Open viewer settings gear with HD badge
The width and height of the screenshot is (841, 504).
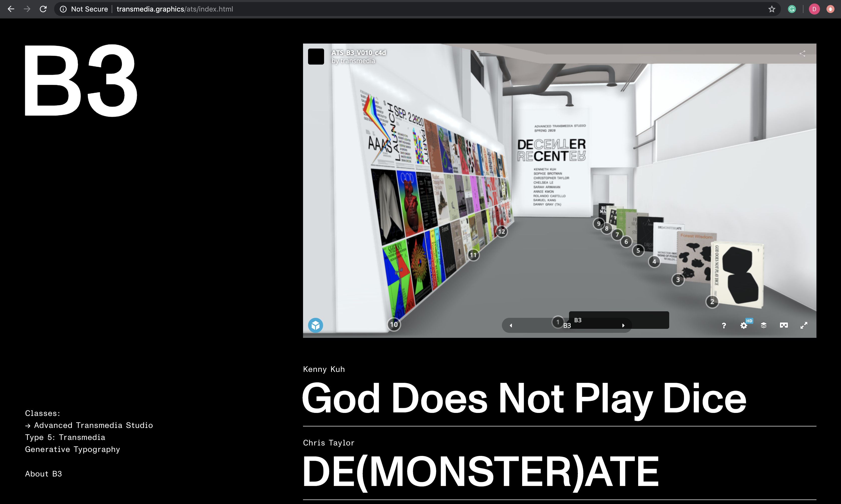point(744,325)
